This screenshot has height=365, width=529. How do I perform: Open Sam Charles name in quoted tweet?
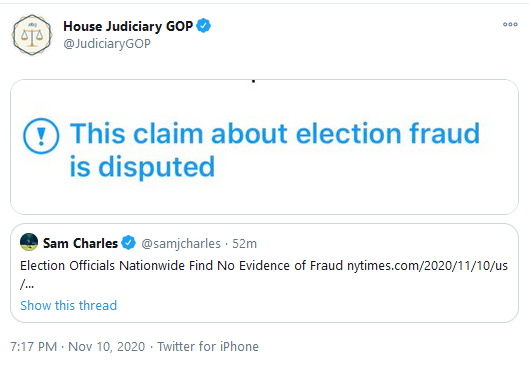coord(80,243)
